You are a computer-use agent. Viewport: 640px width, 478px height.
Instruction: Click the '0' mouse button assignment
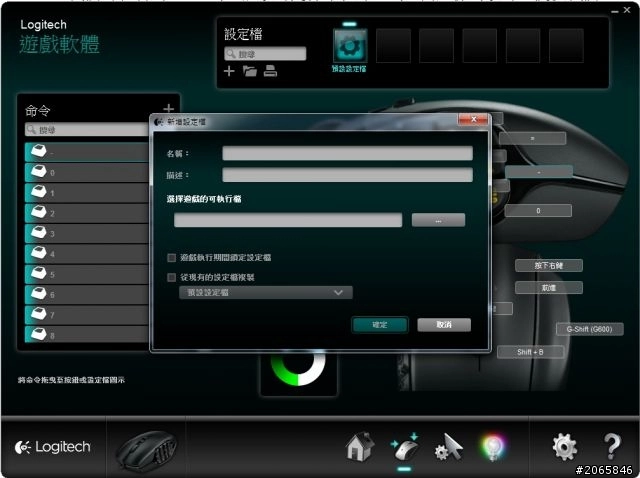click(538, 211)
